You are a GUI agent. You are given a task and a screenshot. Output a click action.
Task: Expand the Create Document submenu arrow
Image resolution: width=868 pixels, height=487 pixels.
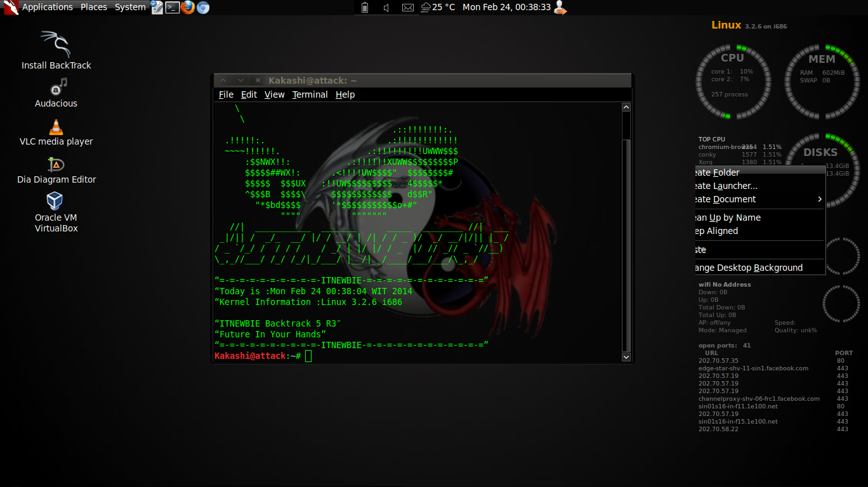819,199
